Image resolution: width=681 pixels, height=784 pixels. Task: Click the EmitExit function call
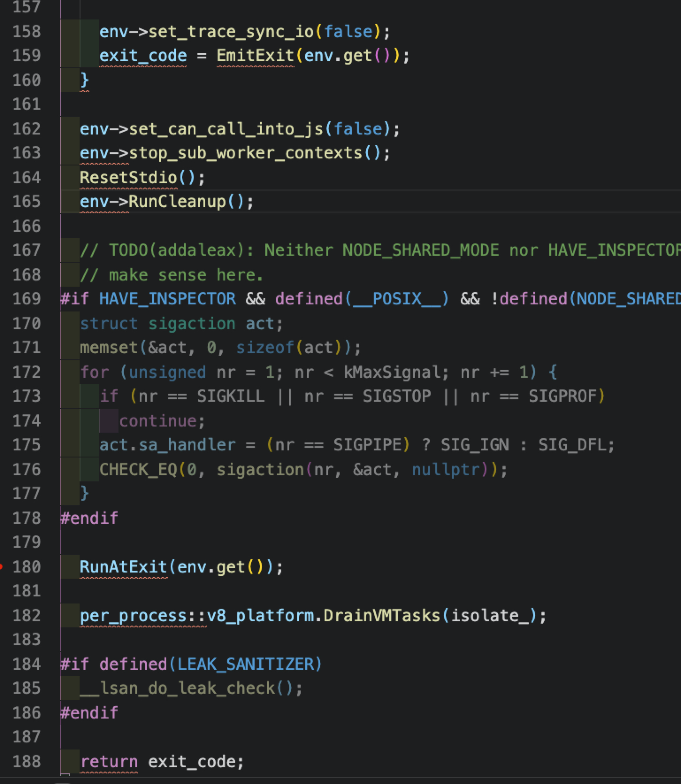pyautogui.click(x=255, y=56)
